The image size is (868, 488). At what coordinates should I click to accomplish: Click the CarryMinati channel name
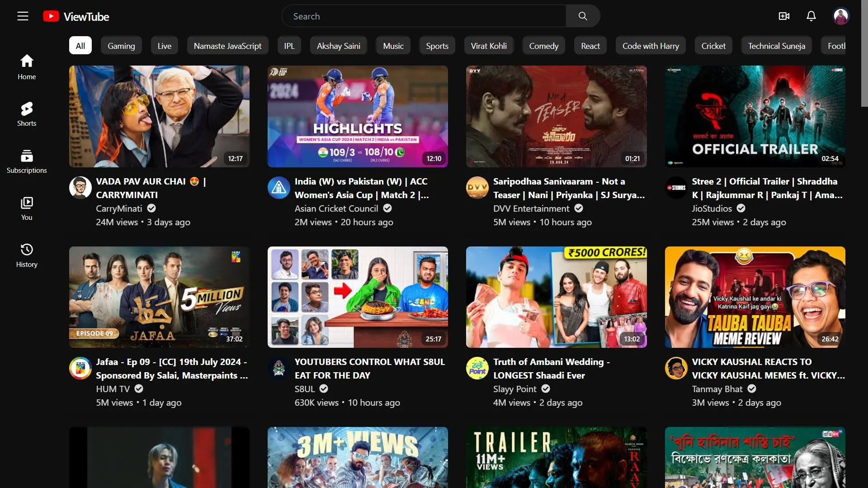(x=119, y=208)
